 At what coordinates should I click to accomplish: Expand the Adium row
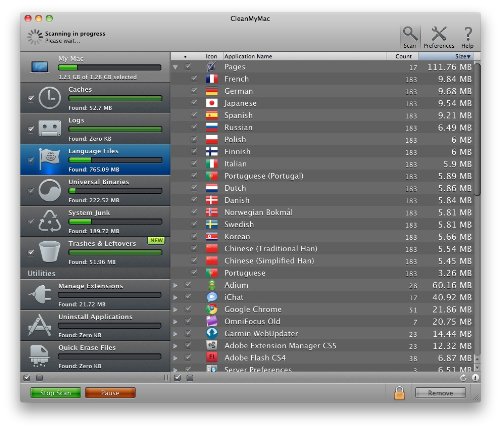coord(175,285)
